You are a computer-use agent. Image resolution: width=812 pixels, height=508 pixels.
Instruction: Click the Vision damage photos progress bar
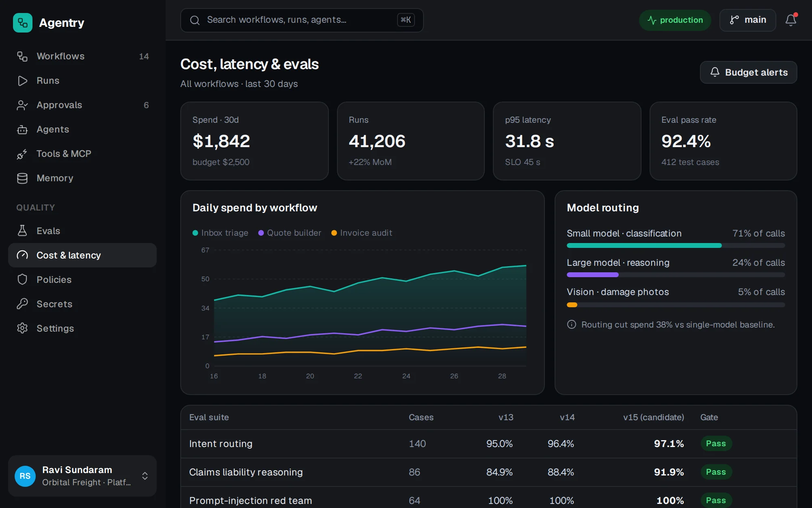(676, 305)
